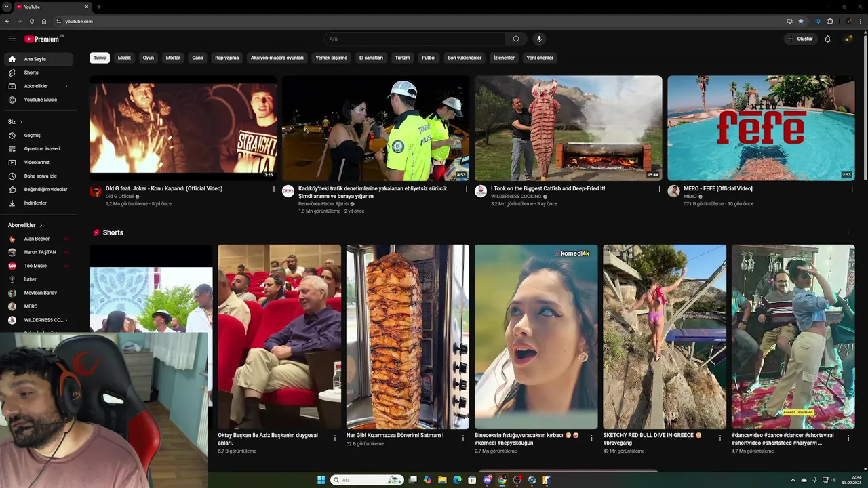The width and height of the screenshot is (868, 488).
Task: Select the Rap yapma filter chip
Action: coord(226,58)
